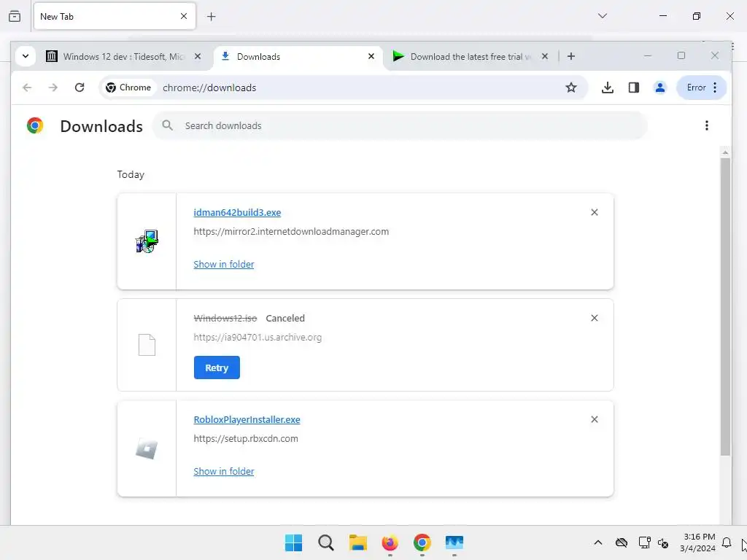Open the Downloads page more actions menu

point(706,125)
